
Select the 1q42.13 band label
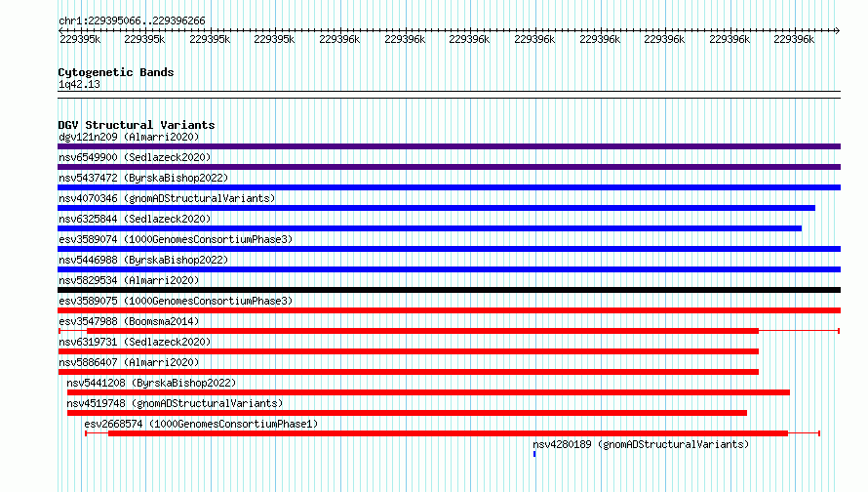79,84
